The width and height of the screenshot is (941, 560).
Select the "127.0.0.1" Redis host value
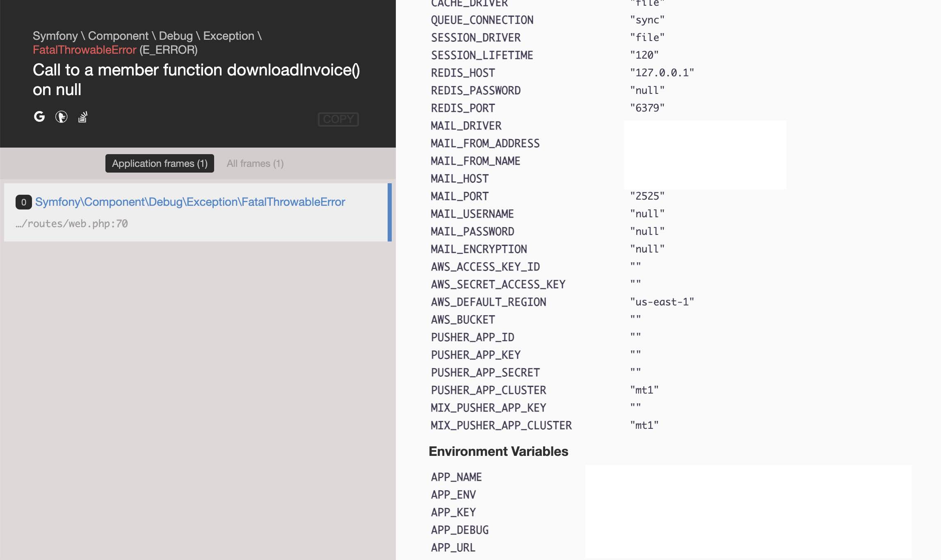(x=662, y=73)
